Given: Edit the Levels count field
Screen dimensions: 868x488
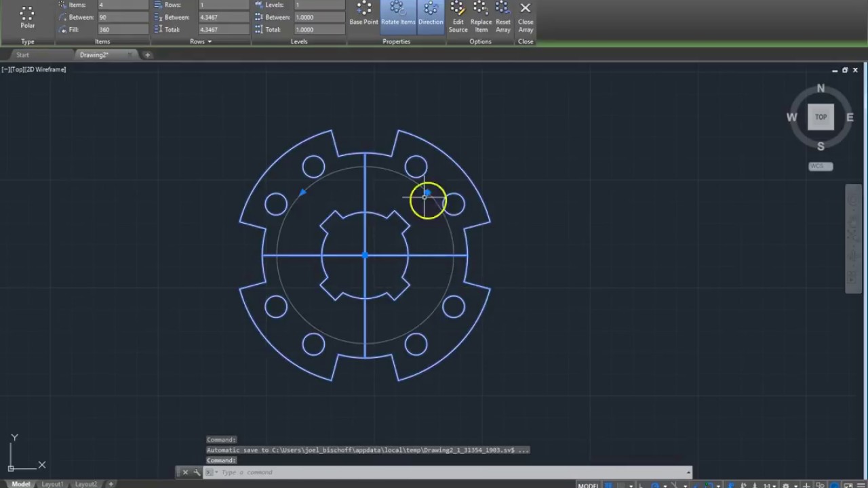Looking at the screenshot, I should pos(319,5).
